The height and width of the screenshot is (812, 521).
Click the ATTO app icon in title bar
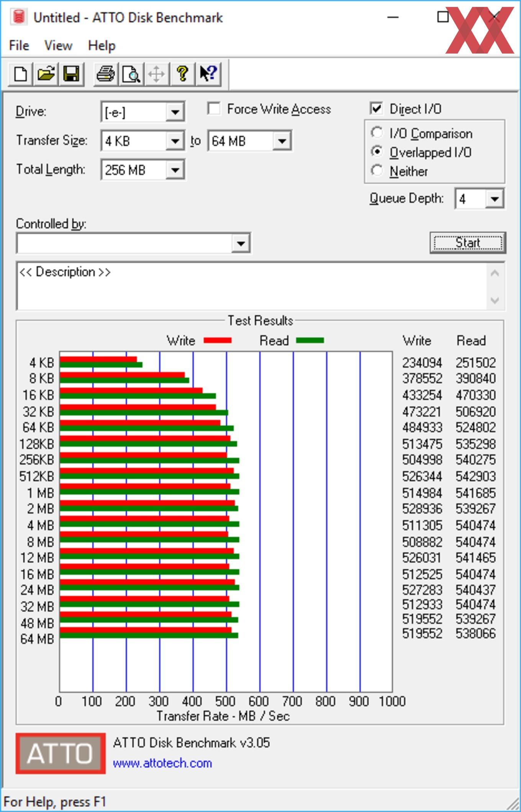(18, 17)
